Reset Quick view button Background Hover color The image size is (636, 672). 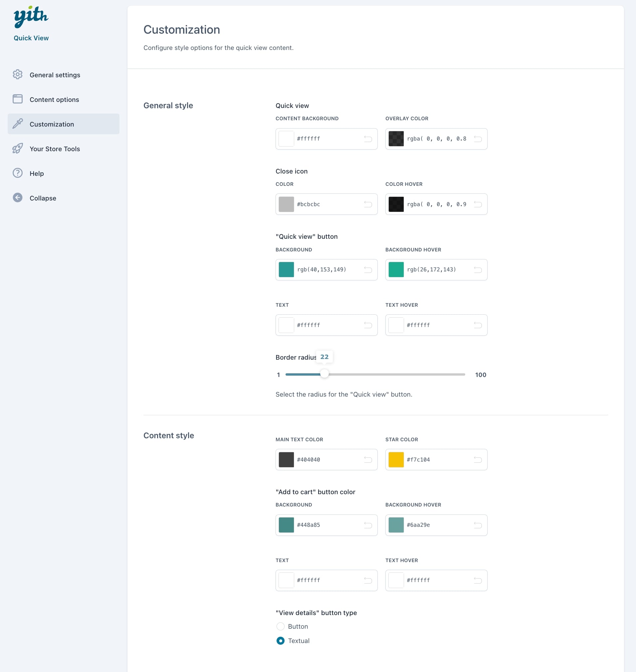click(478, 270)
